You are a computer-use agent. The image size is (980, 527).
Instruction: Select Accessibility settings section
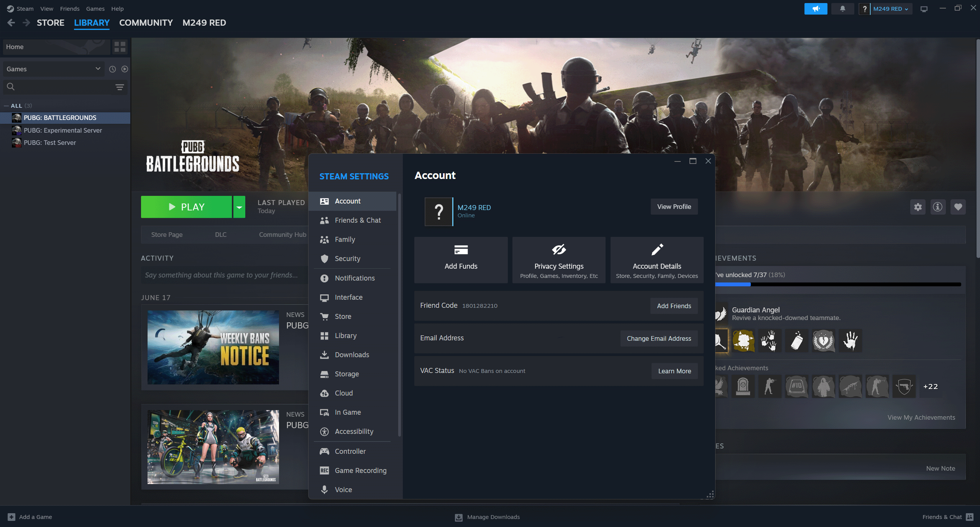pyautogui.click(x=352, y=432)
